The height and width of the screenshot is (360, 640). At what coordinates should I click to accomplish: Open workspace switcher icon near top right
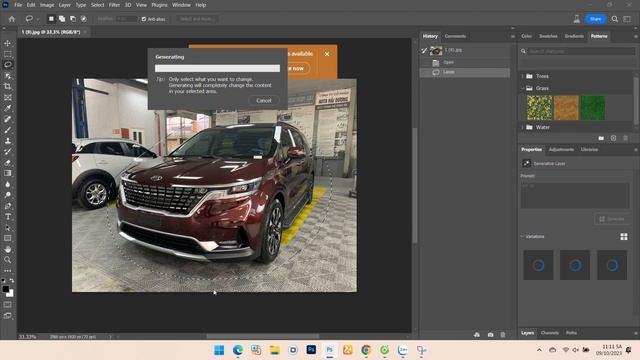(627, 19)
